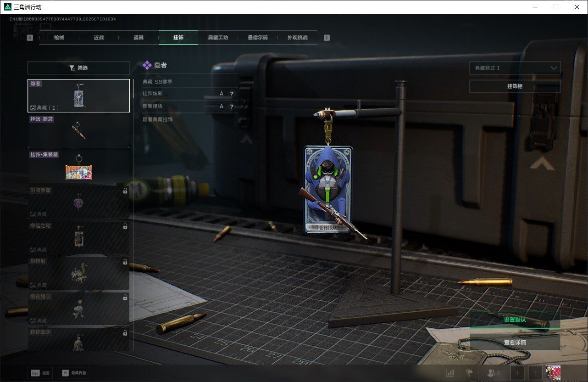Select the locked 命运之轮 charm
Image resolution: width=588 pixels, height=382 pixels.
click(x=78, y=237)
